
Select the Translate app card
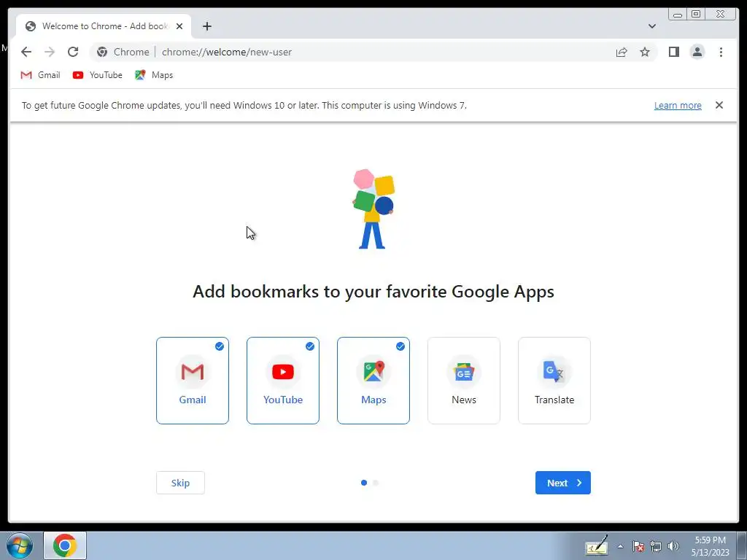pyautogui.click(x=554, y=381)
